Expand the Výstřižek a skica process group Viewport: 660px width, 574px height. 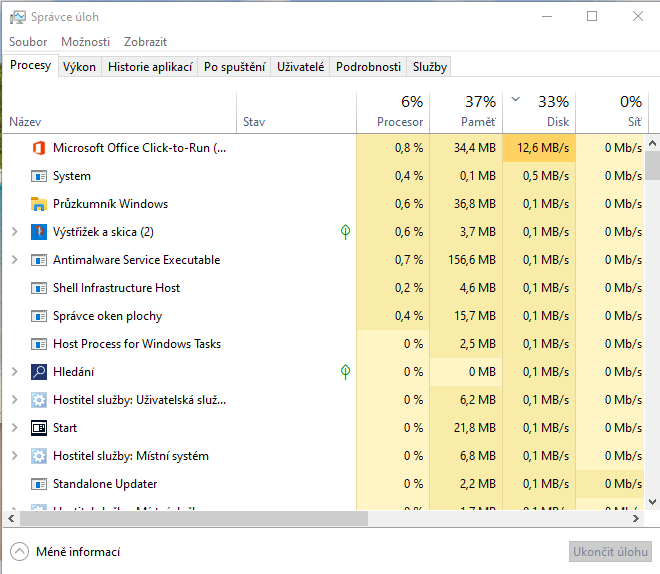14,232
